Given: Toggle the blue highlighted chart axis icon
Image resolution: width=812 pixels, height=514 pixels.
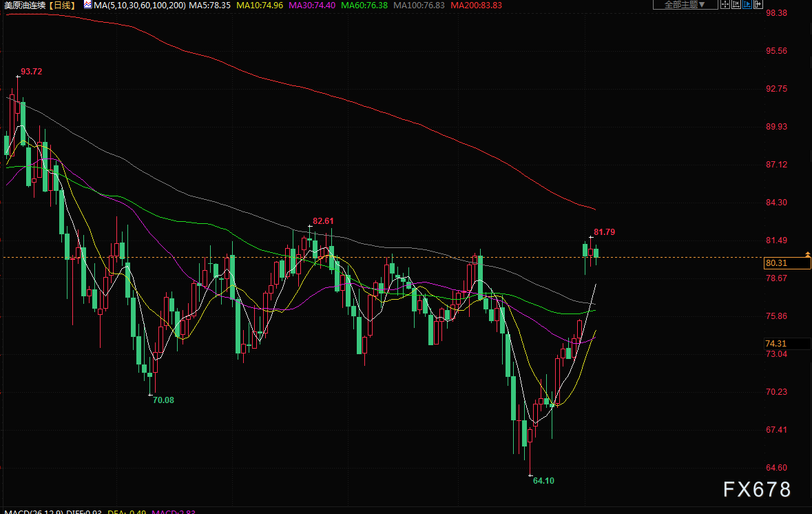Looking at the screenshot, I should (x=747, y=4).
